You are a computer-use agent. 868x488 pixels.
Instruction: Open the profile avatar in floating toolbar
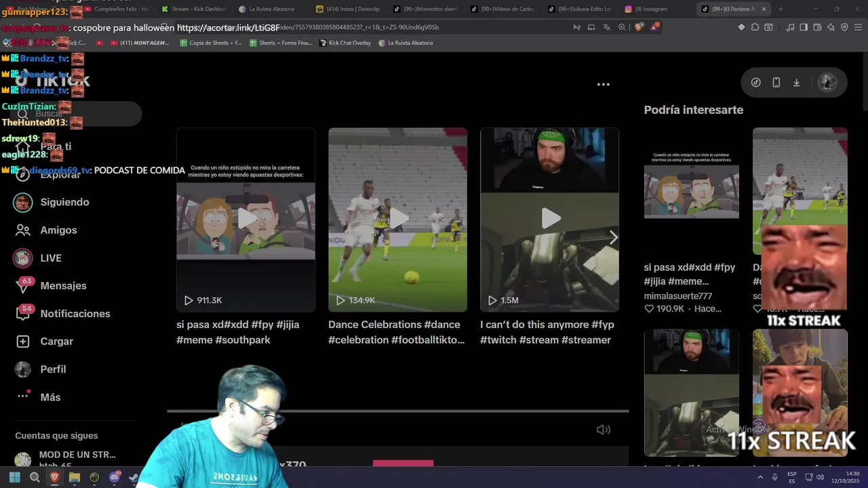pos(827,82)
